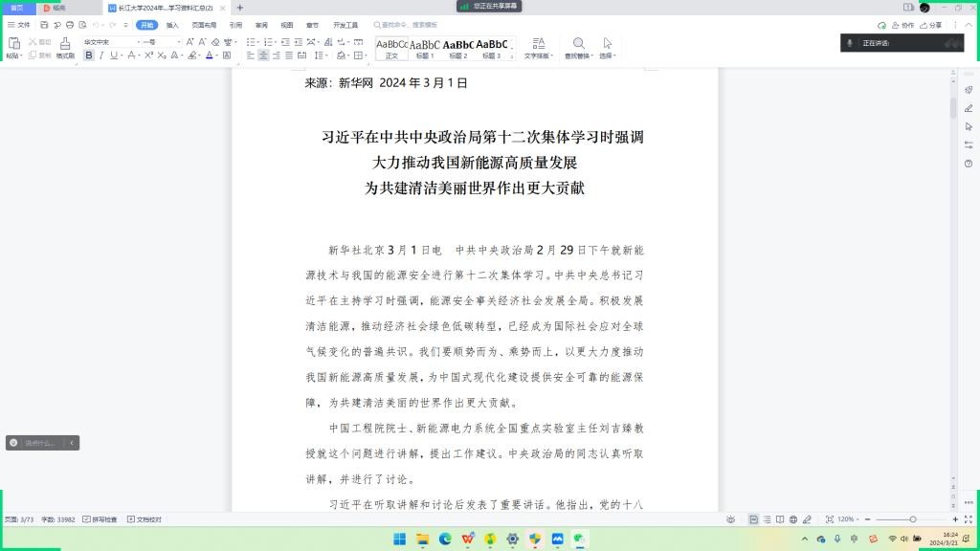The image size is (980, 551).
Task: Click the Spell Check (拼写检查) status button
Action: point(100,519)
